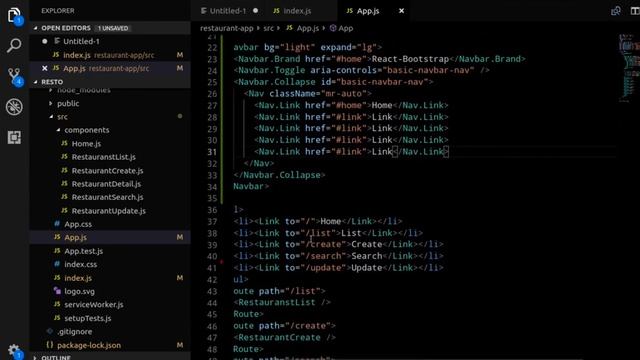Click the code minimap preview
The width and height of the screenshot is (640, 360).
coord(629,67)
